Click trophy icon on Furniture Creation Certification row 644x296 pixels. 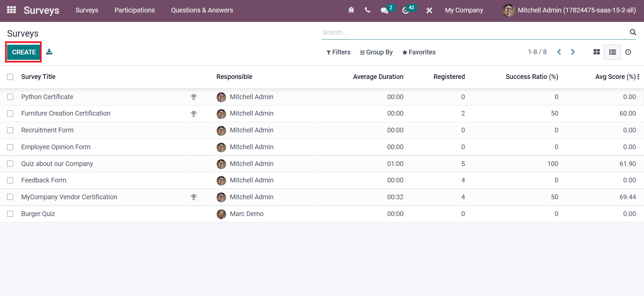coord(194,114)
